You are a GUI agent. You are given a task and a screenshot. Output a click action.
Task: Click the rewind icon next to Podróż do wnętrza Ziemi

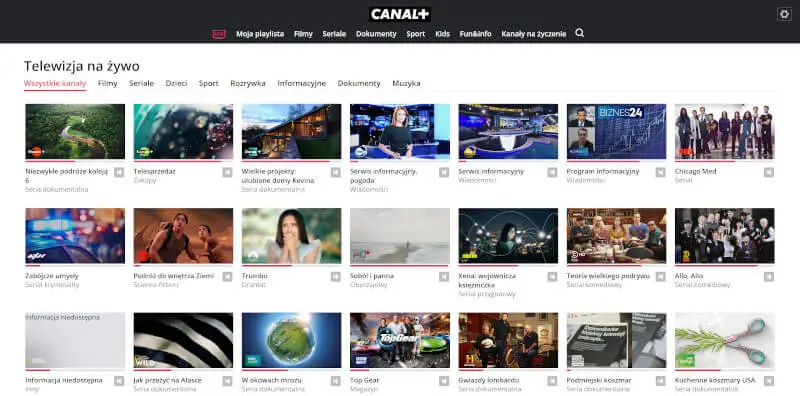pyautogui.click(x=228, y=277)
